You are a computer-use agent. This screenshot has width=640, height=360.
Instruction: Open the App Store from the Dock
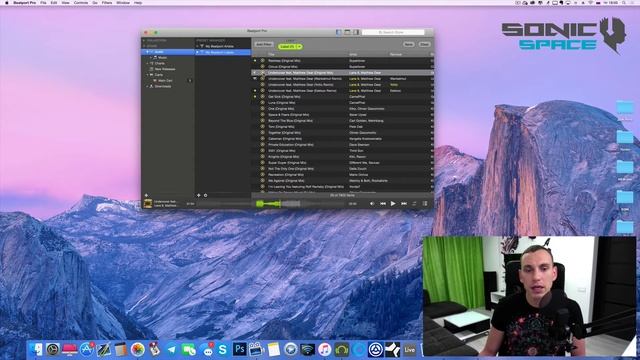pyautogui.click(x=87, y=349)
